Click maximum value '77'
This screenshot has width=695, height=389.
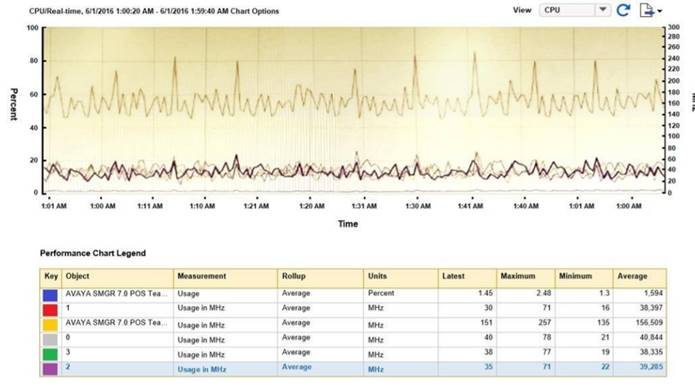pos(547,352)
